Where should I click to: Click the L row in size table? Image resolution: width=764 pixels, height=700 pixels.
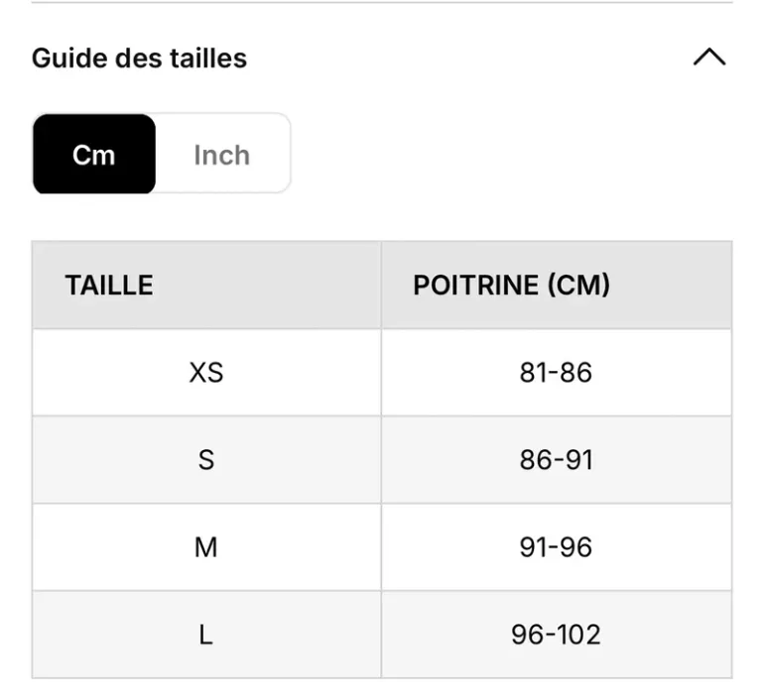point(382,635)
